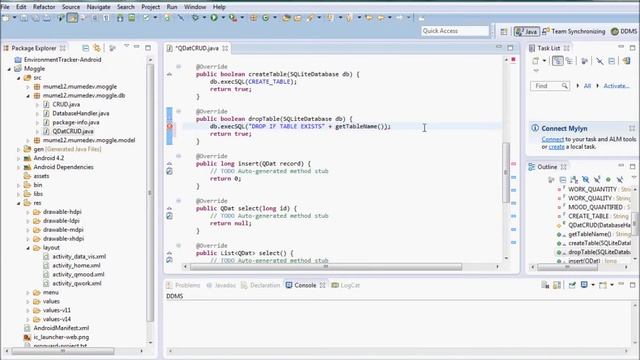
Task: Click the editor horizontal scrollbar thumb
Action: click(x=326, y=267)
